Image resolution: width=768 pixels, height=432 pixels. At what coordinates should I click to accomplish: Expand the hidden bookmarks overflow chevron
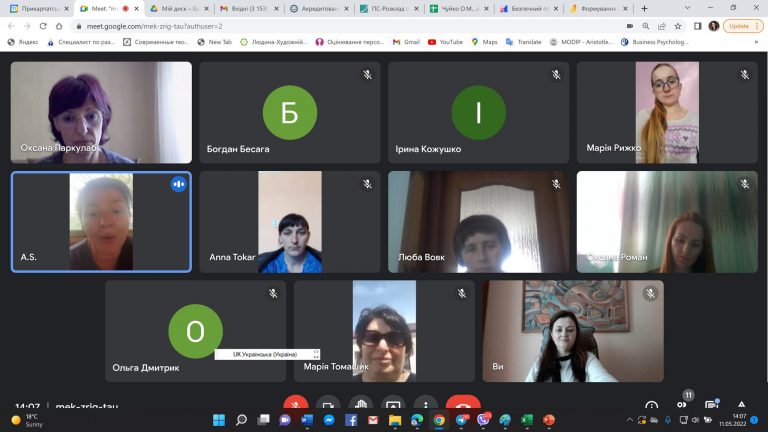click(757, 42)
